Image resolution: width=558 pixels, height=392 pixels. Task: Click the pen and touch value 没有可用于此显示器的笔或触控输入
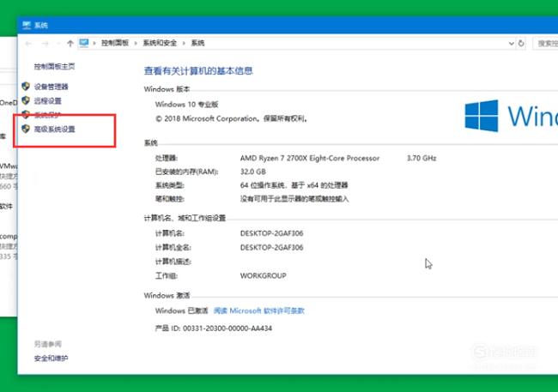(294, 199)
